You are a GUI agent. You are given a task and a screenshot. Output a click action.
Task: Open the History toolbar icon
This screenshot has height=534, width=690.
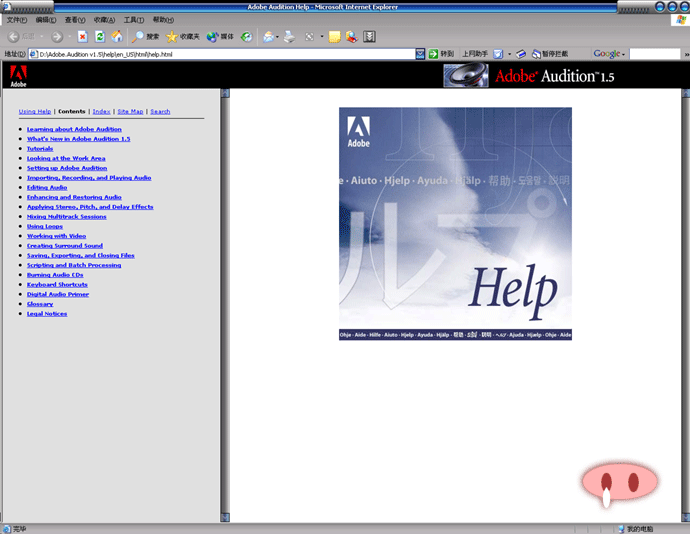point(246,37)
